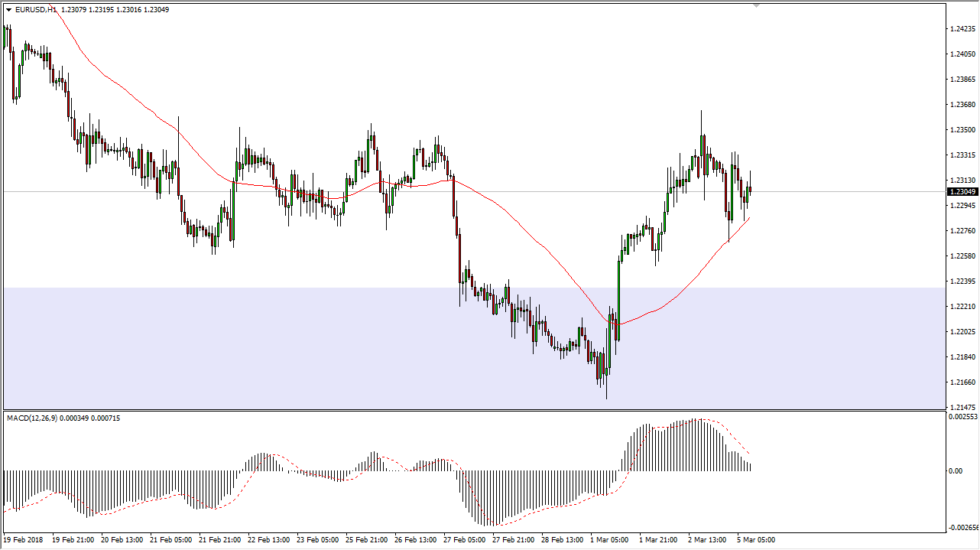Click the 5 Mar 05:00 time label
Viewport: 980px width, 550px height.
(755, 539)
